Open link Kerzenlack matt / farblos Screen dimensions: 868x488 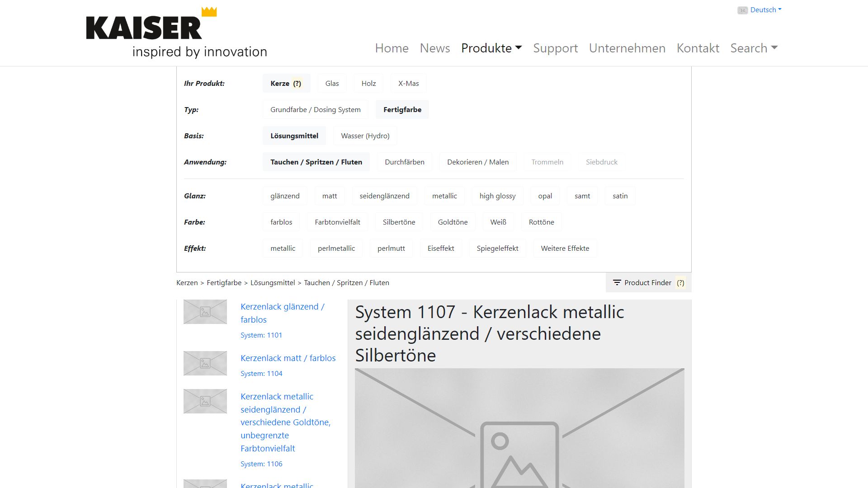click(x=288, y=358)
